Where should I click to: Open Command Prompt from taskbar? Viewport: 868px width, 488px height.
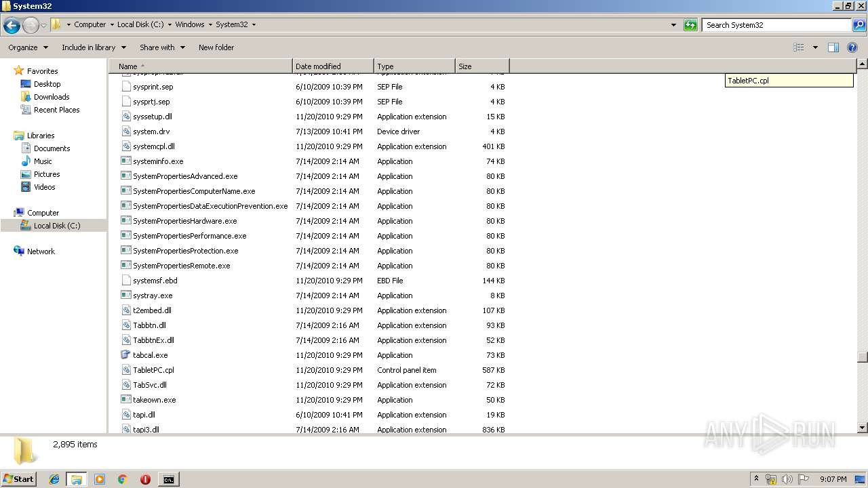tap(169, 479)
